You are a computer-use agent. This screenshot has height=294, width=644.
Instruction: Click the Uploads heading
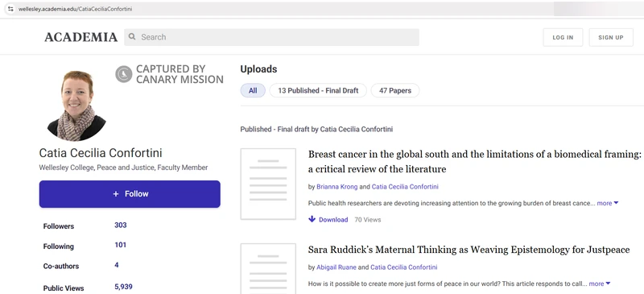pos(258,69)
